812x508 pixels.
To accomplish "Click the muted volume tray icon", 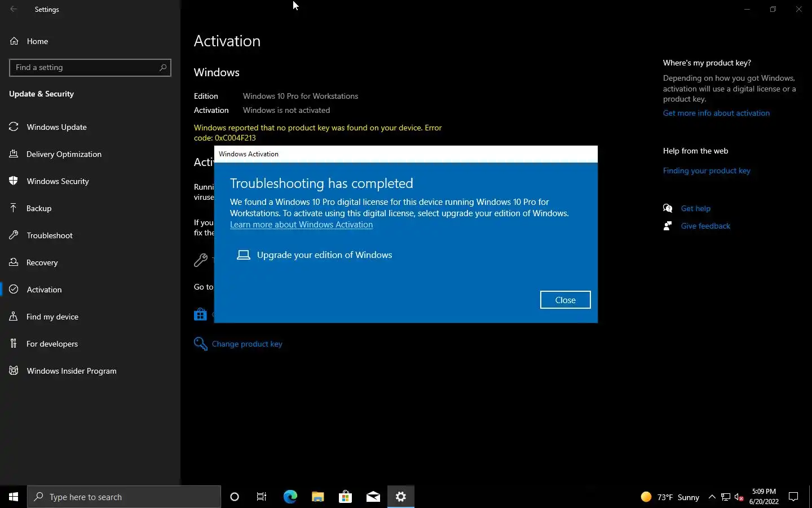I will point(739,497).
